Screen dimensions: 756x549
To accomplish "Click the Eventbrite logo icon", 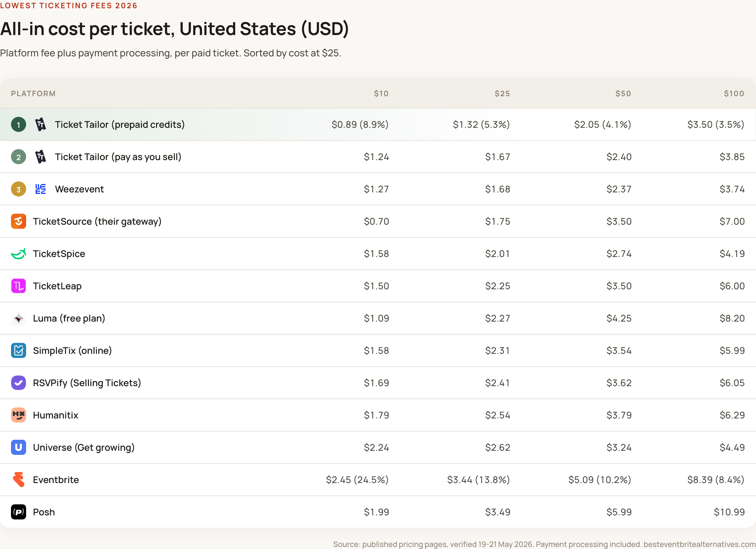I will click(x=19, y=480).
